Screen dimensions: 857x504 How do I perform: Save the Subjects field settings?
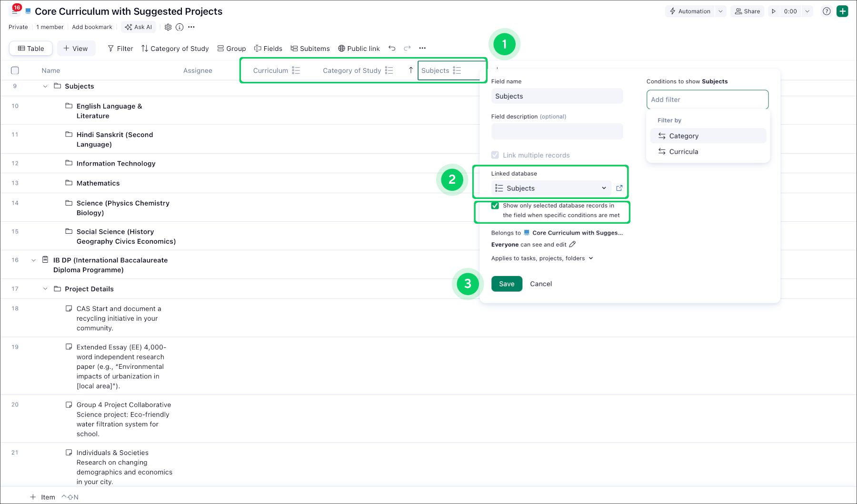(507, 284)
